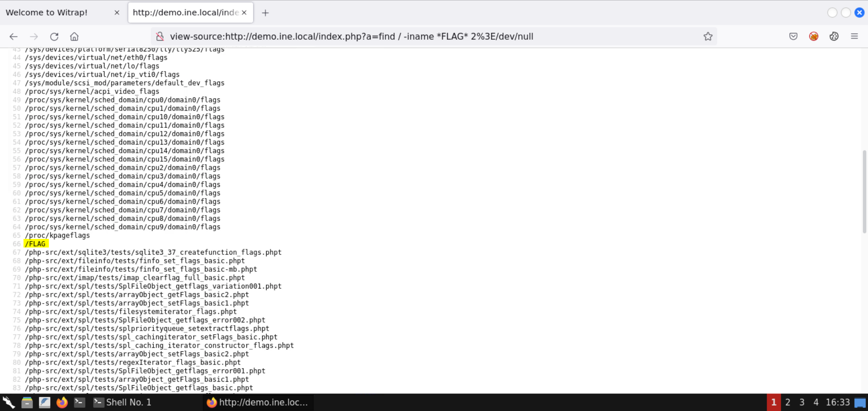Activate workspace 2 in the taskbar
The image size is (868, 411).
[x=788, y=402]
